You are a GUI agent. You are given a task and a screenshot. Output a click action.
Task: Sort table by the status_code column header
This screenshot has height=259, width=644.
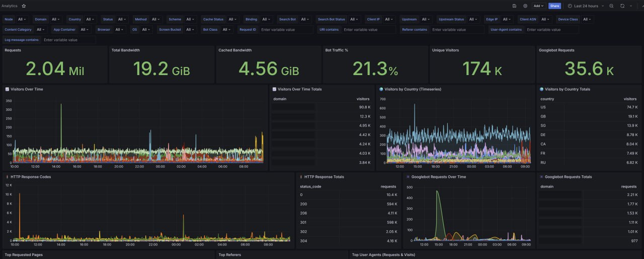[310, 186]
